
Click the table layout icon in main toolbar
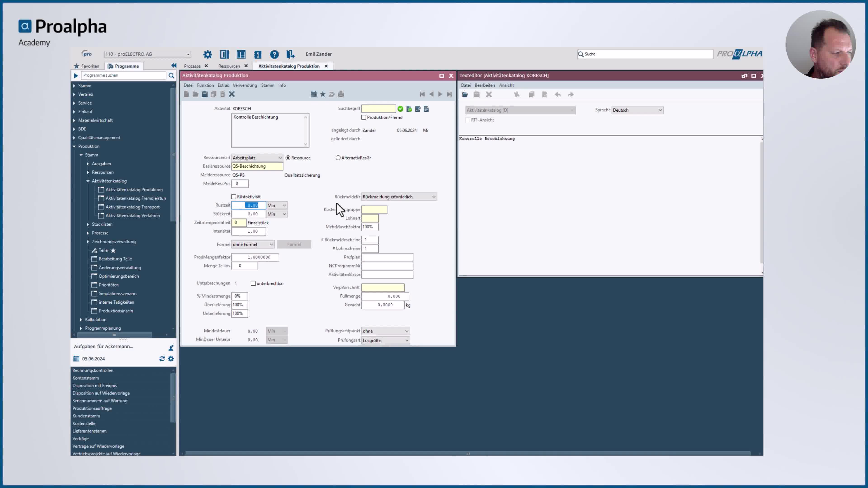pos(241,54)
